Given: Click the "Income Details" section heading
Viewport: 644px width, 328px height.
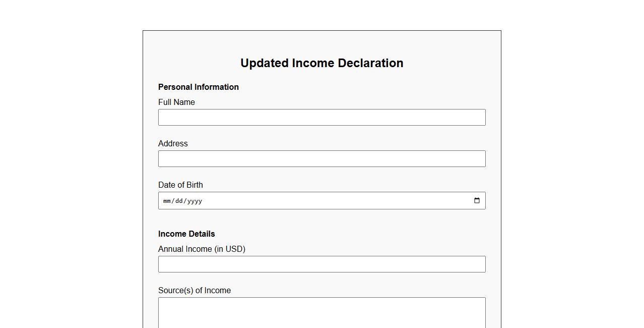Looking at the screenshot, I should (x=186, y=234).
